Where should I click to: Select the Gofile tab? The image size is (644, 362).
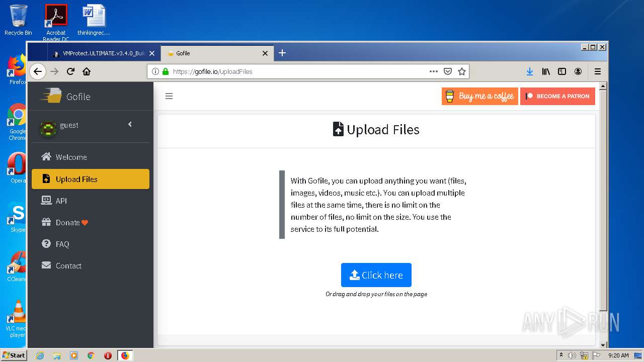pyautogui.click(x=217, y=53)
